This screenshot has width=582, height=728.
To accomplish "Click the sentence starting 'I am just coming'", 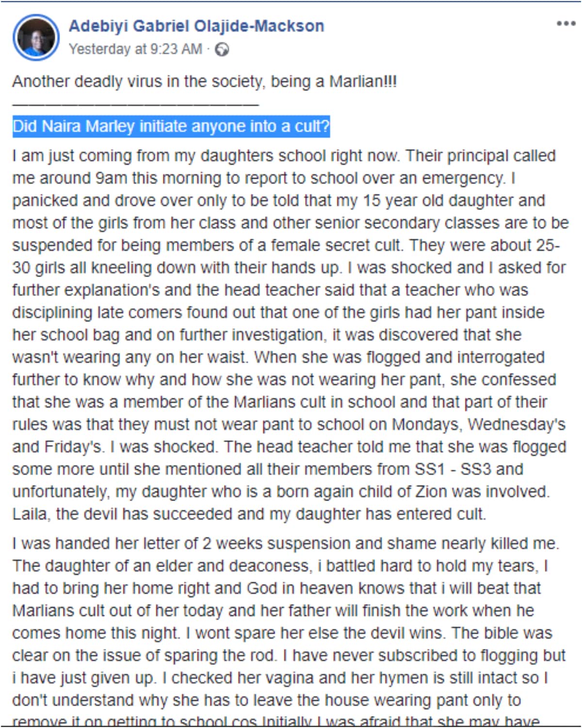I will [207, 156].
